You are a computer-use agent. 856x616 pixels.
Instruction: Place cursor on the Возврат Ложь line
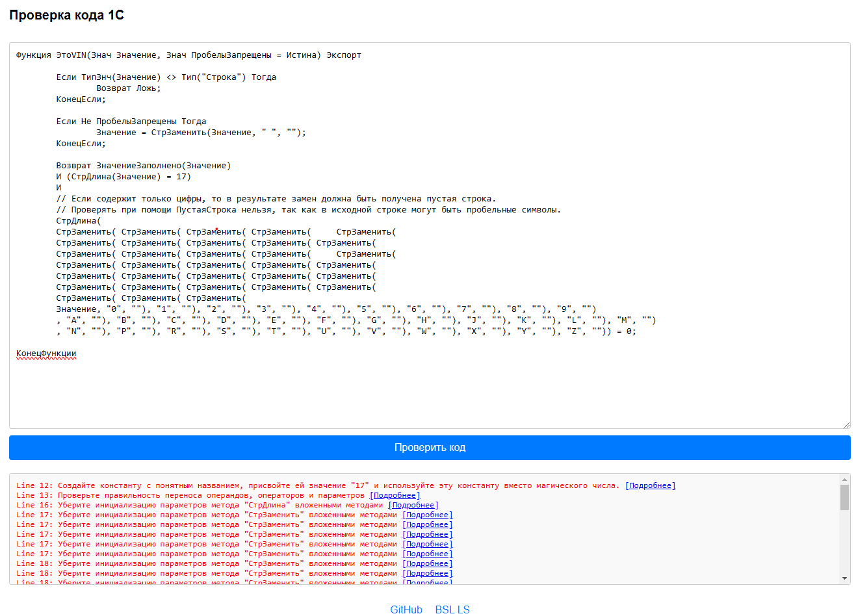[128, 88]
